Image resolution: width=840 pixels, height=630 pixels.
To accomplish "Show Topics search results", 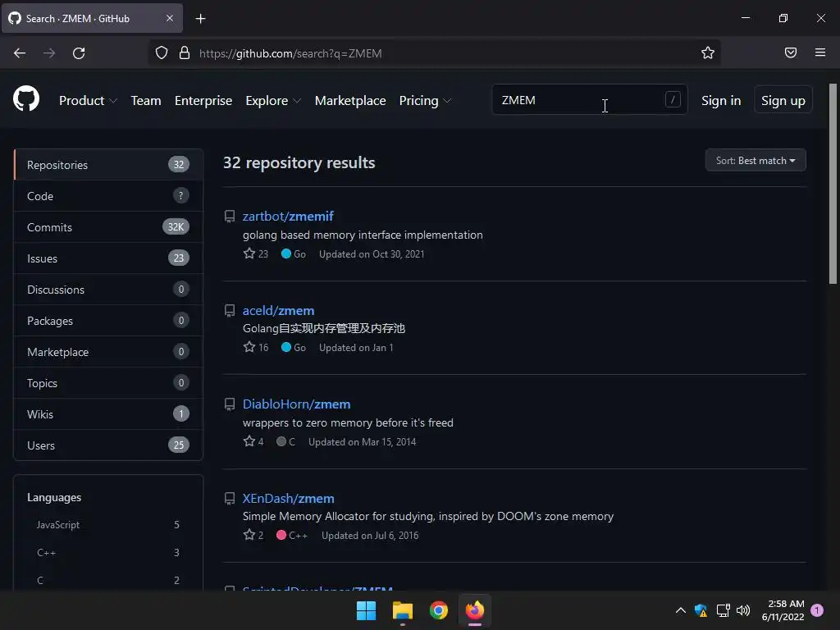I will [108, 383].
